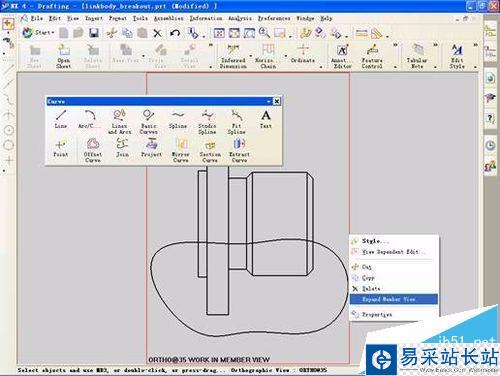
Task: Click the Open Sheet icon
Action: coord(63,56)
